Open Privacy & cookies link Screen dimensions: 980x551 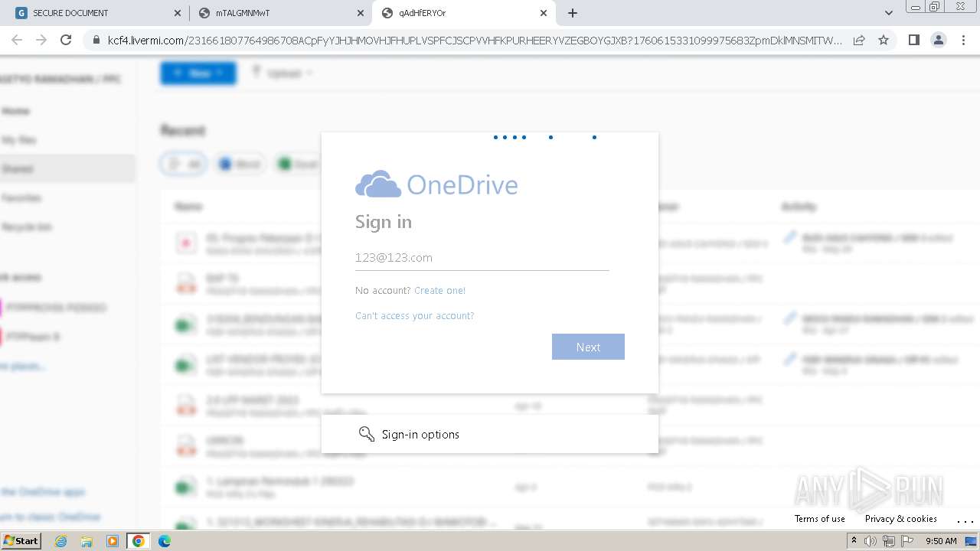coord(900,518)
